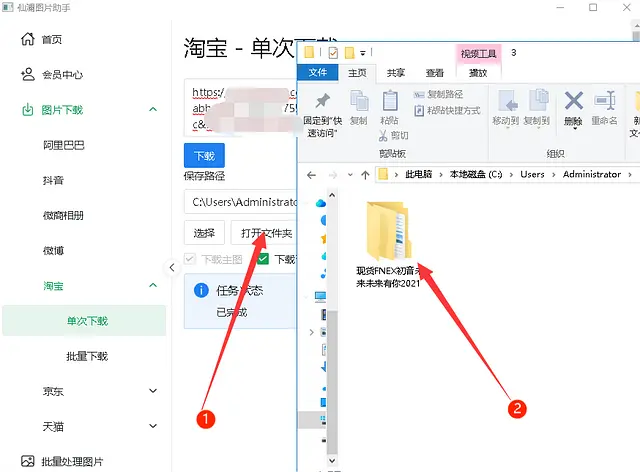Expand the 京东 submenu
The height and width of the screenshot is (472, 640).
tap(153, 391)
